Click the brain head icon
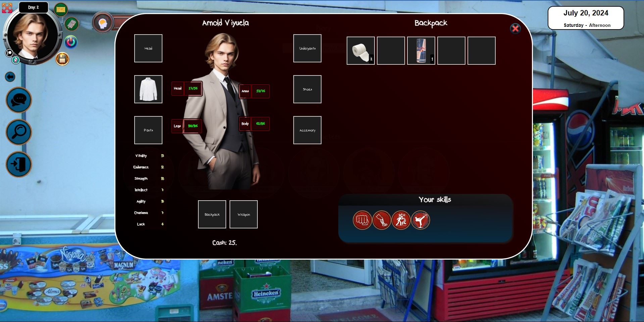Screen dimensions: 644x322 pyautogui.click(x=103, y=23)
